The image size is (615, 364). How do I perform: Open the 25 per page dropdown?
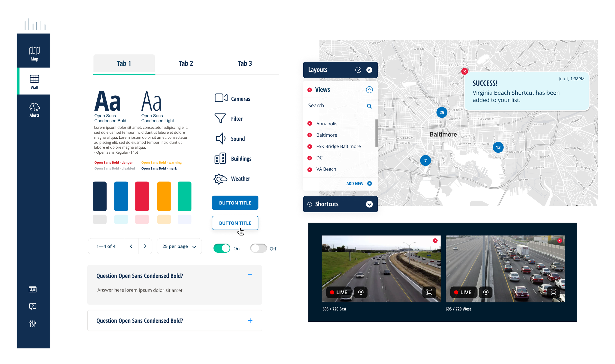(x=179, y=246)
